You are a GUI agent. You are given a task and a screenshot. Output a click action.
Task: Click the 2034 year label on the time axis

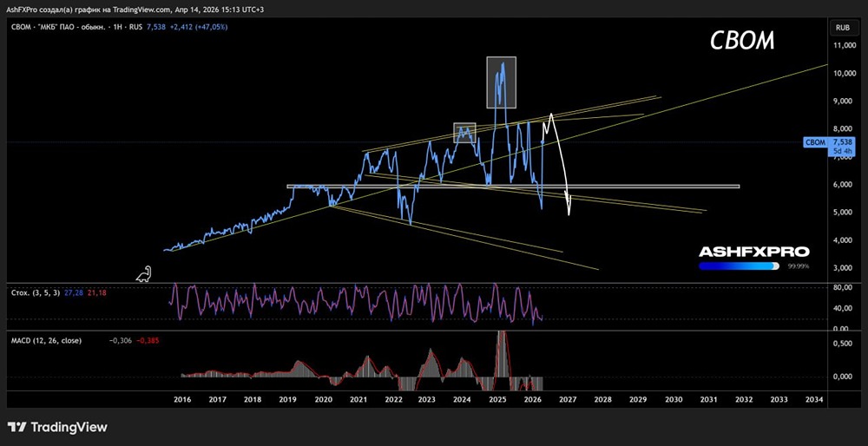coord(814,399)
